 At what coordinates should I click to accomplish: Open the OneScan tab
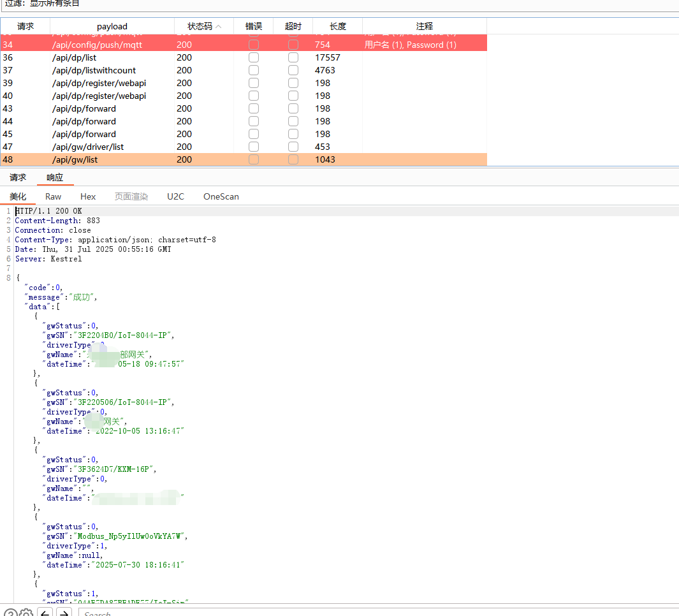[221, 196]
